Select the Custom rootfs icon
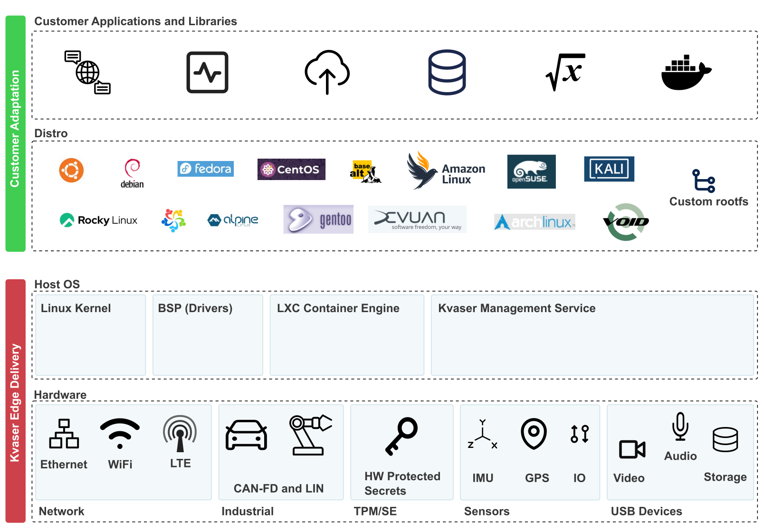The image size is (764, 532). tap(703, 181)
